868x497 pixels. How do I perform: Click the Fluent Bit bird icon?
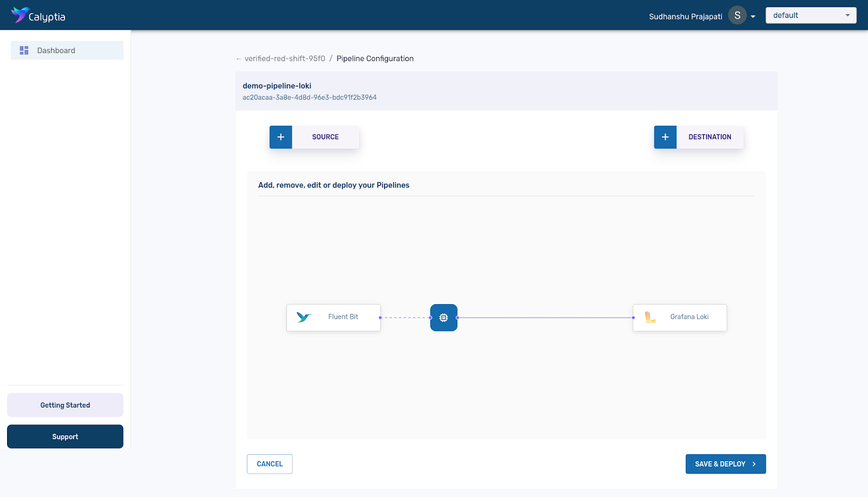tap(304, 317)
